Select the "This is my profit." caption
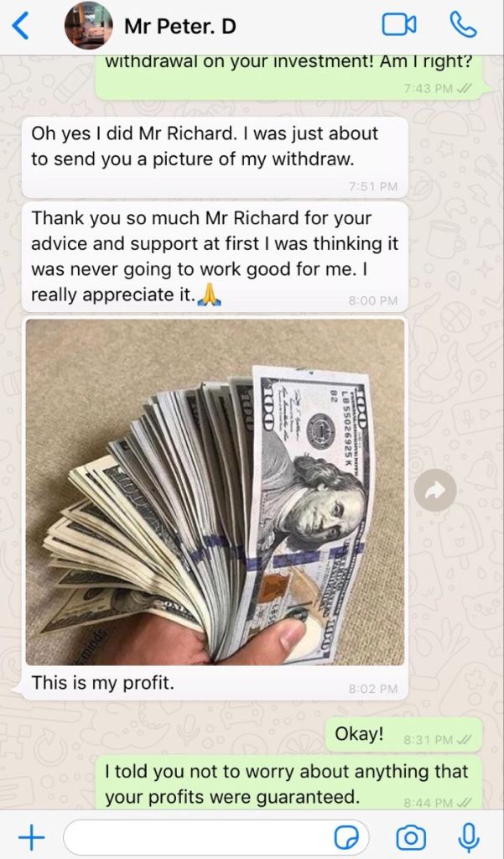 pyautogui.click(x=102, y=683)
